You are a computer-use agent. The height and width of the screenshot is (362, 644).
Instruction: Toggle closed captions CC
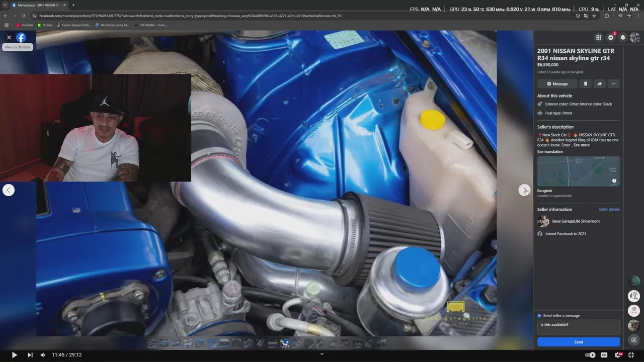[604, 355]
